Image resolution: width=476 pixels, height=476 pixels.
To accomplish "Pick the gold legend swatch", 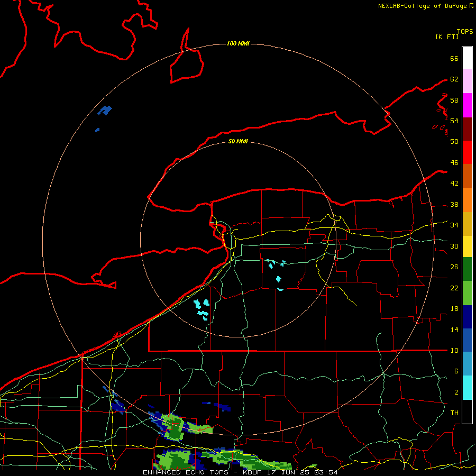I will tap(467, 224).
